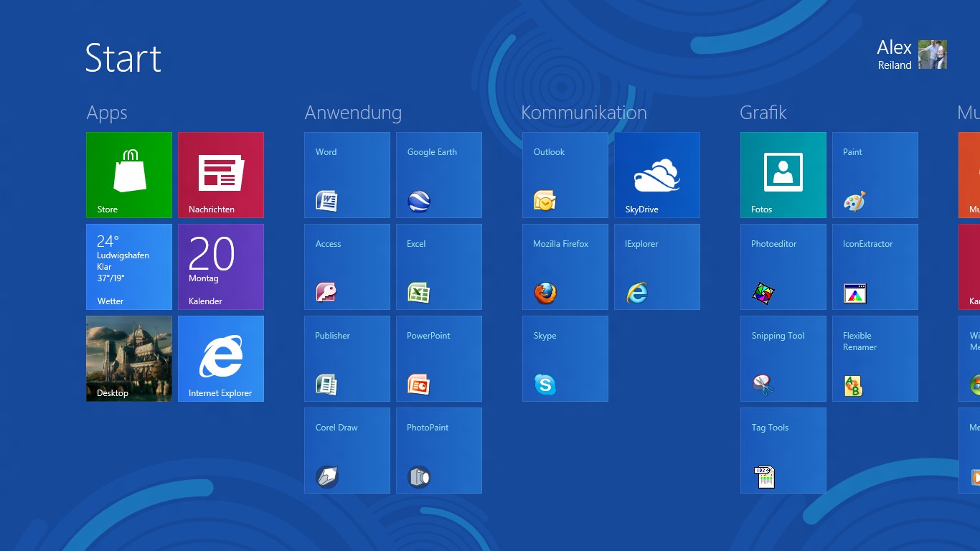
Task: Open the Fotos tile
Action: coord(783,175)
